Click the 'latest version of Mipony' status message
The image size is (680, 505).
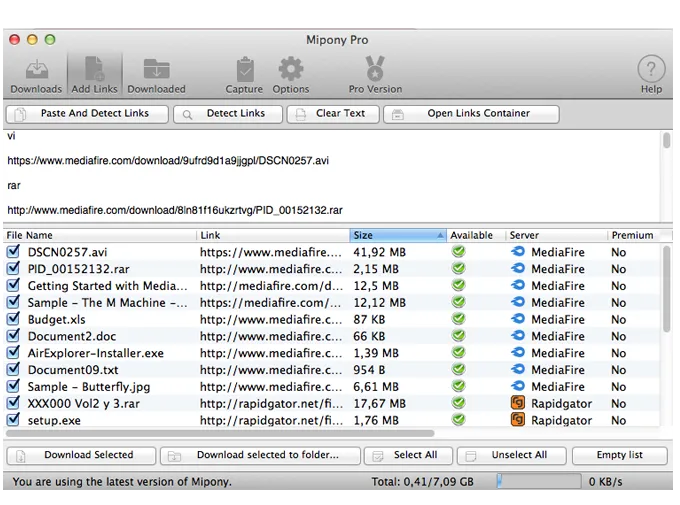pyautogui.click(x=122, y=482)
